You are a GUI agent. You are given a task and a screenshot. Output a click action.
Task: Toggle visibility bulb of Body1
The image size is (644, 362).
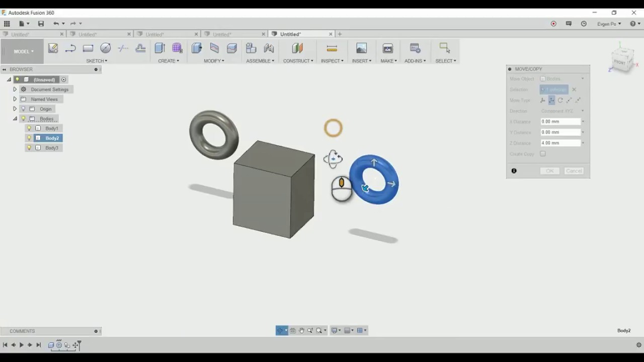29,128
